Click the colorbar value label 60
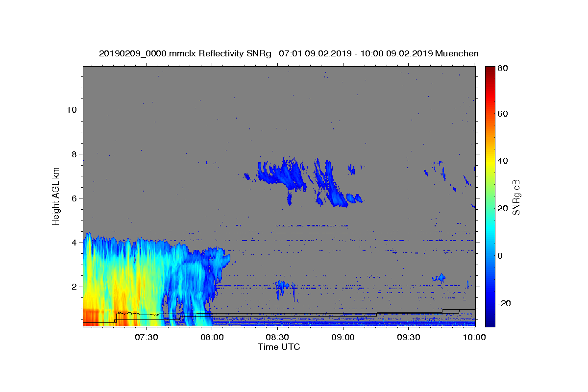Image resolution: width=588 pixels, height=392 pixels. click(x=503, y=114)
